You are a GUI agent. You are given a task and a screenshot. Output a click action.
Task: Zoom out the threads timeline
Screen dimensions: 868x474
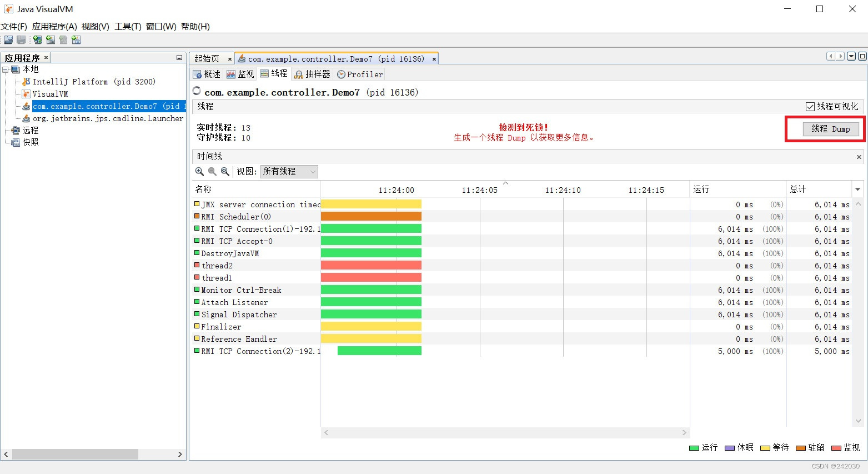click(x=212, y=172)
